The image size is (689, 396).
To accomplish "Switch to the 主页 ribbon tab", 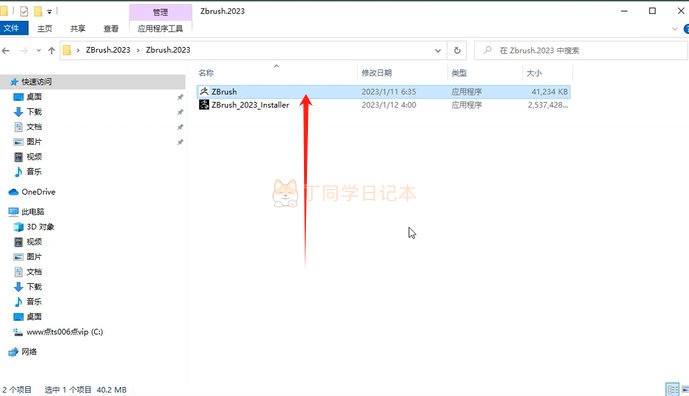I will click(x=44, y=29).
